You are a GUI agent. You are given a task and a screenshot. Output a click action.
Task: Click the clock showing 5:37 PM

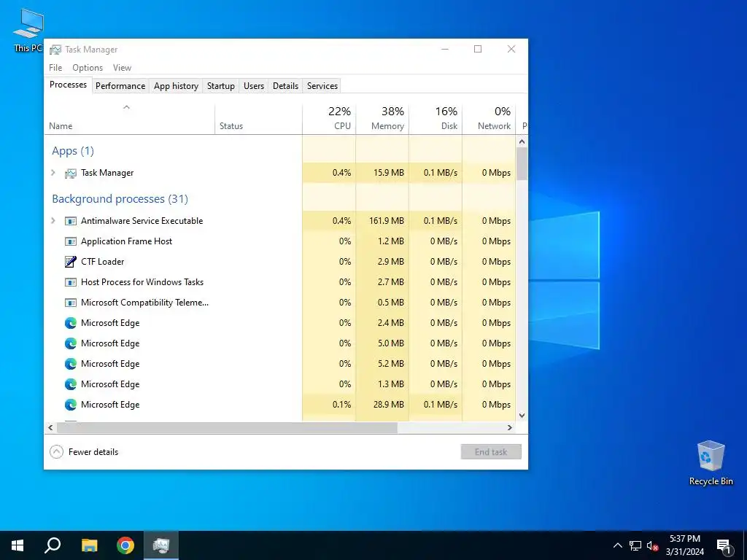pyautogui.click(x=684, y=539)
